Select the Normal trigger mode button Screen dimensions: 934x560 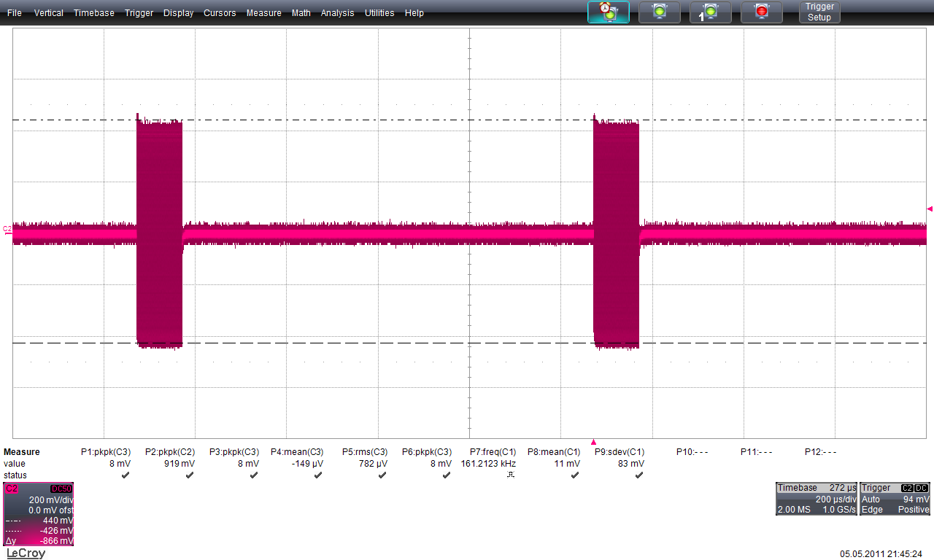(x=660, y=12)
